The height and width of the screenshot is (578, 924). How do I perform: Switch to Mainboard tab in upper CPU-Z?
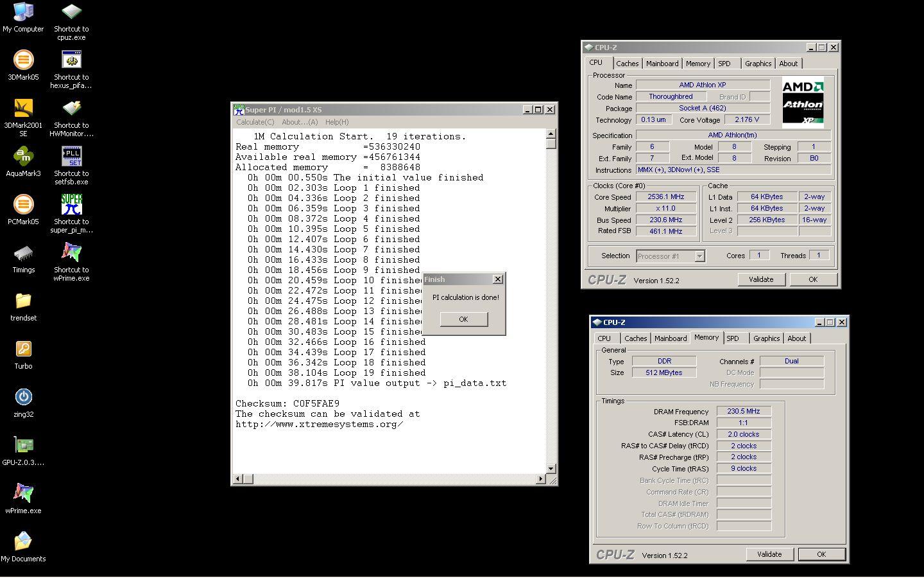click(x=662, y=64)
